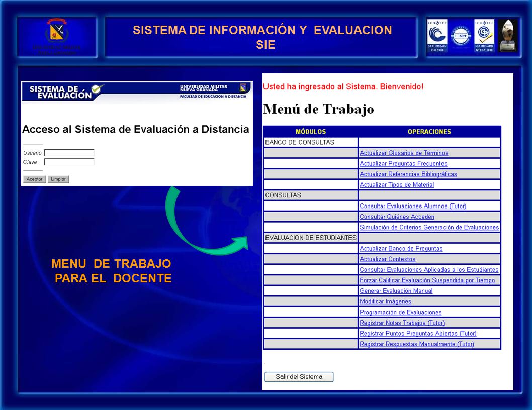Click the Usuario field label

(x=32, y=153)
